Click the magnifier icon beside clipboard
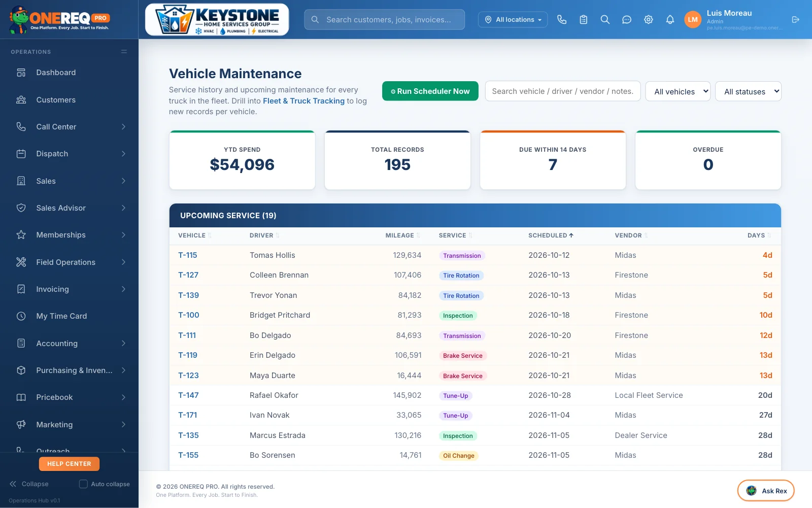The height and width of the screenshot is (508, 812). point(605,20)
